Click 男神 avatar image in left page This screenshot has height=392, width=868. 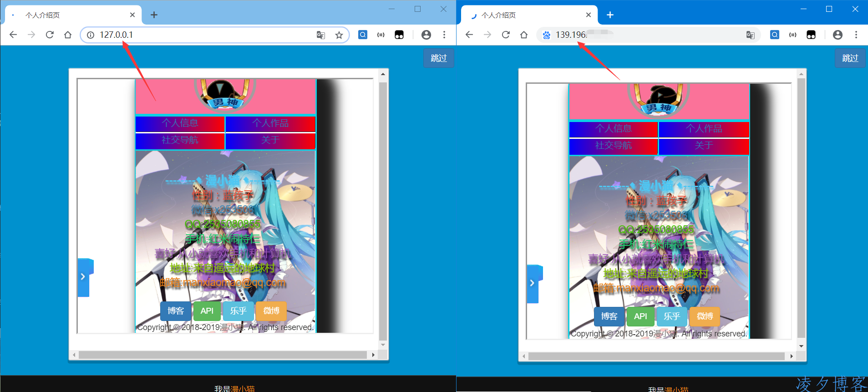[x=226, y=95]
